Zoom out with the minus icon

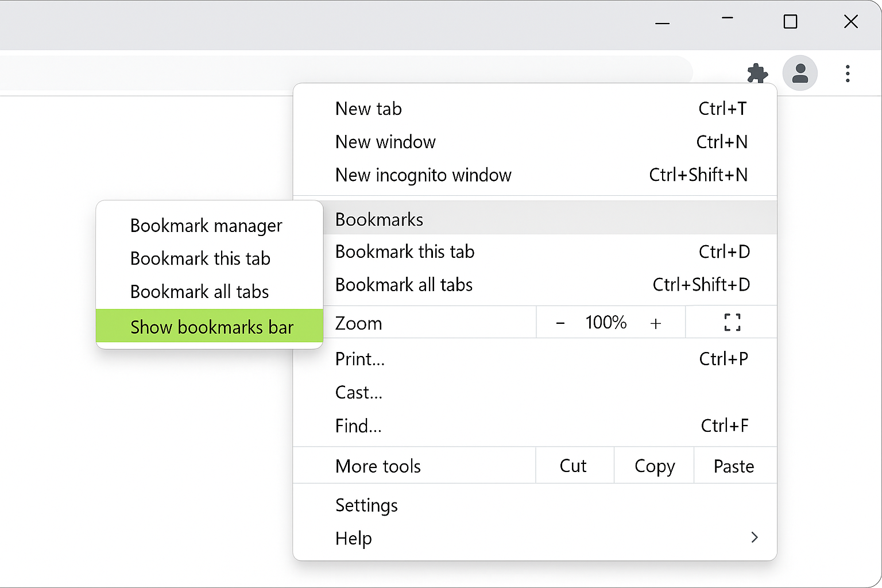(x=560, y=322)
